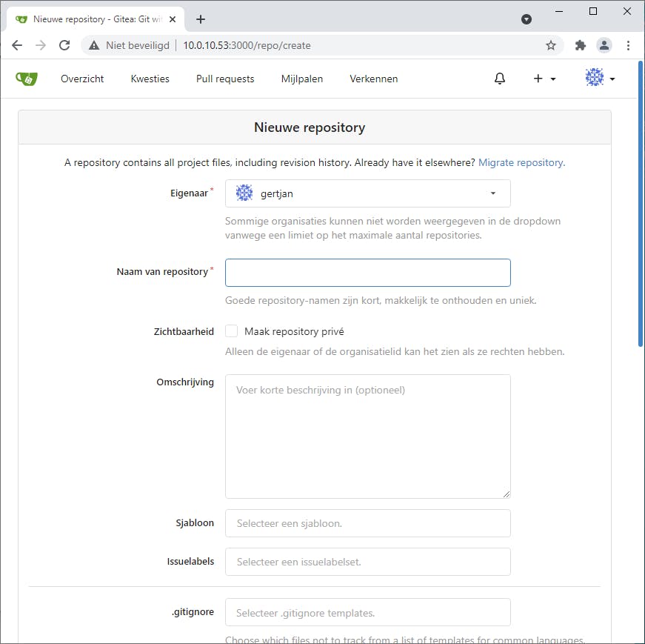Open the Sjabloon template selector
The image size is (645, 644).
(x=367, y=523)
